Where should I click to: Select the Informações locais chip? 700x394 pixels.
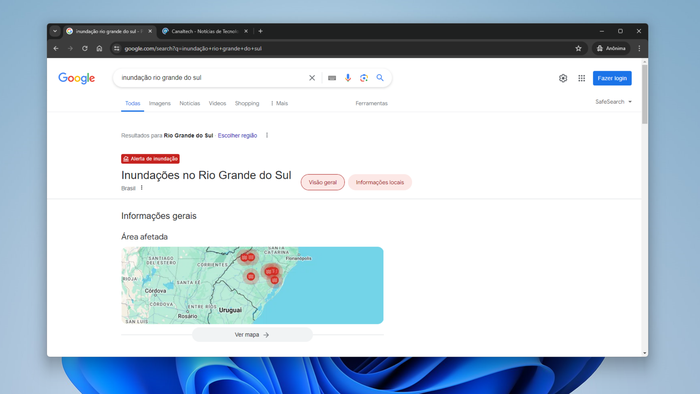click(380, 182)
